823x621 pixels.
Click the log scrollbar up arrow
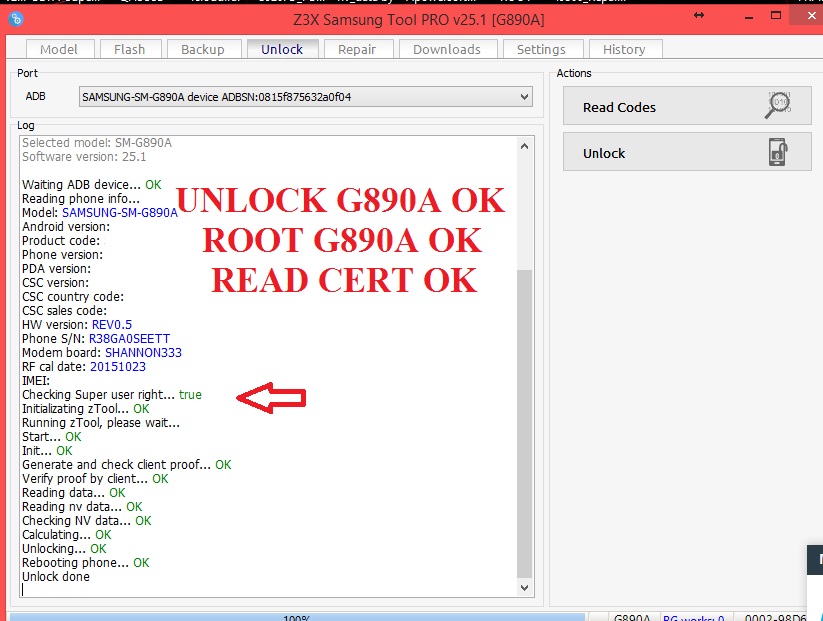524,146
